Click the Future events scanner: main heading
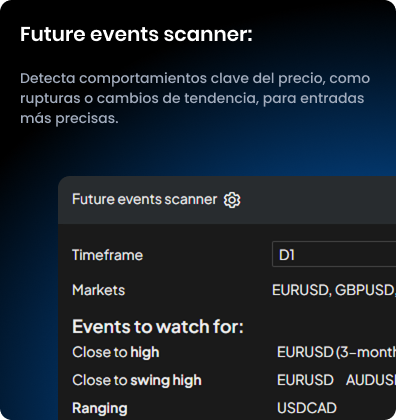The height and width of the screenshot is (420, 396). point(136,34)
